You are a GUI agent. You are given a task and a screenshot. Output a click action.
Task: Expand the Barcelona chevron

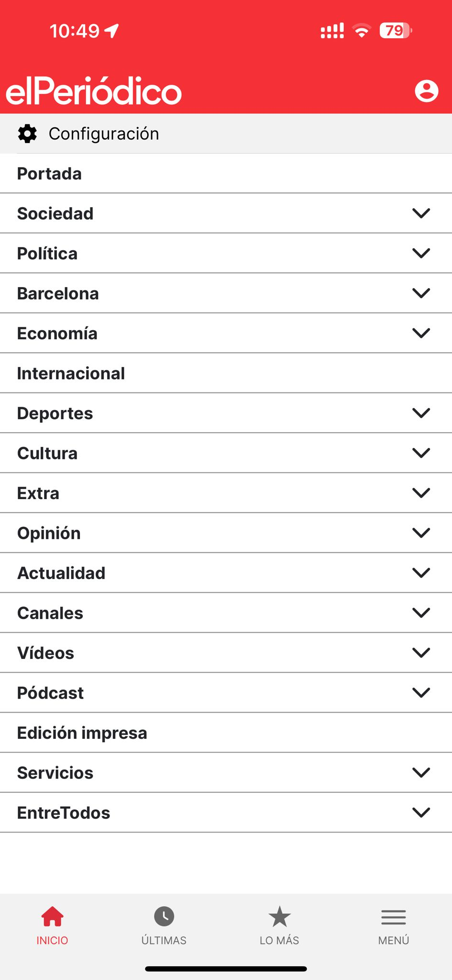coord(421,293)
